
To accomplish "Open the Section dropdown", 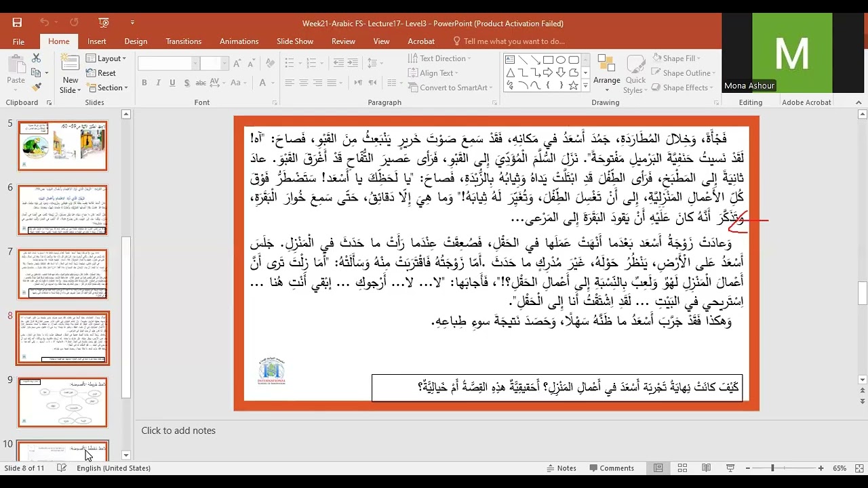I will 107,87.
